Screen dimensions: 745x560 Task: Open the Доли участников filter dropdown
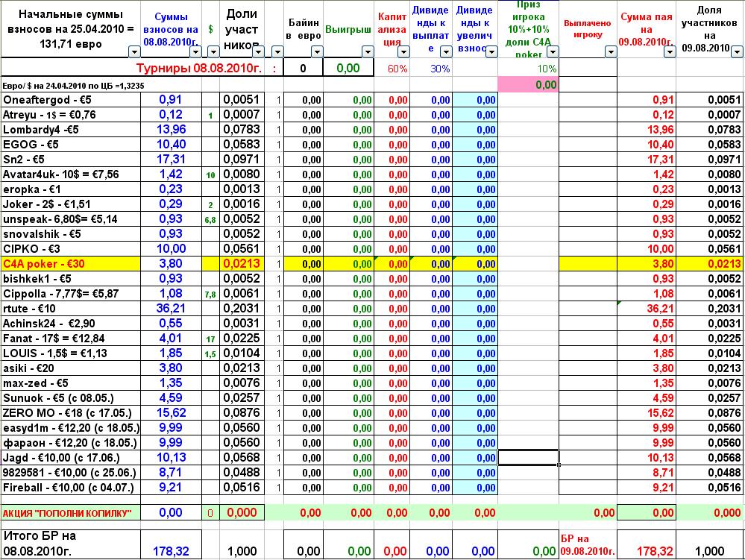259,51
